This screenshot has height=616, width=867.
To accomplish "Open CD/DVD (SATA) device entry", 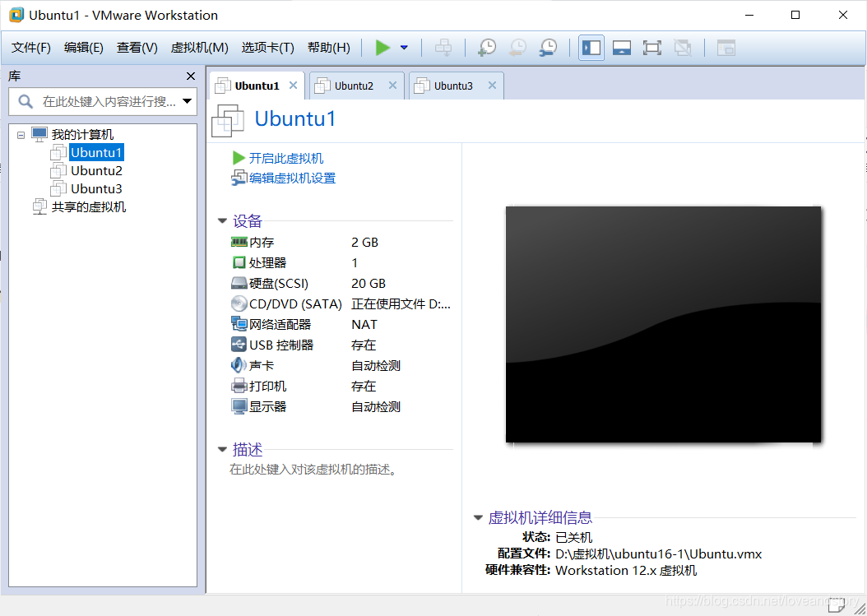I will click(296, 303).
